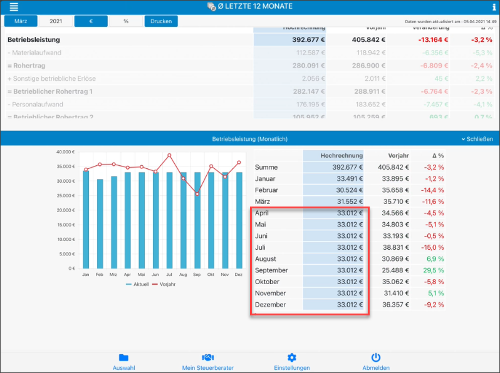
Task: Select the Betrieblicher Rohertrag 1 row
Action: [x=250, y=91]
